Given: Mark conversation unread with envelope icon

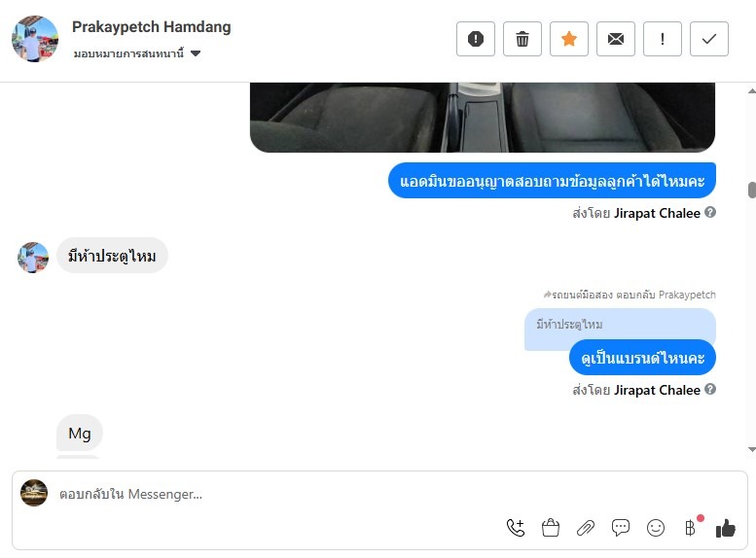Looking at the screenshot, I should [x=616, y=39].
